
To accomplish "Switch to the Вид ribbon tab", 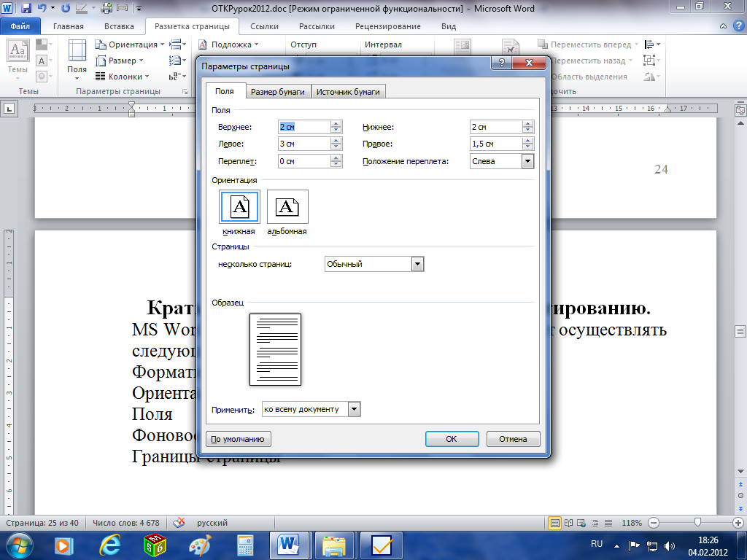I will [x=449, y=26].
